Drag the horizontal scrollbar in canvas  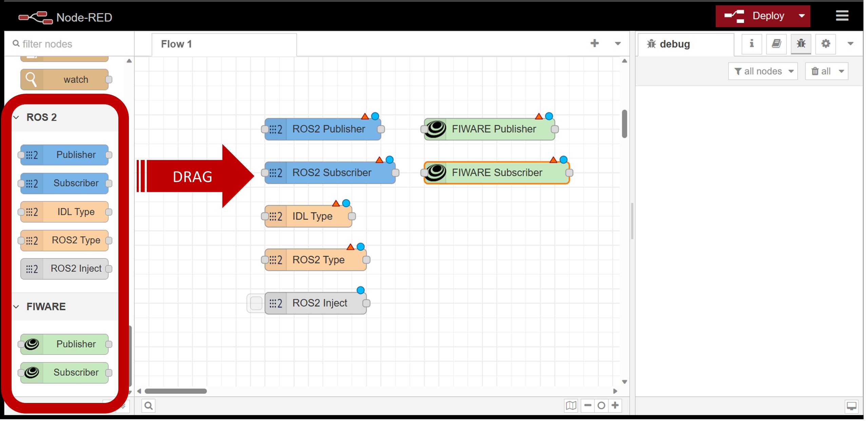174,391
